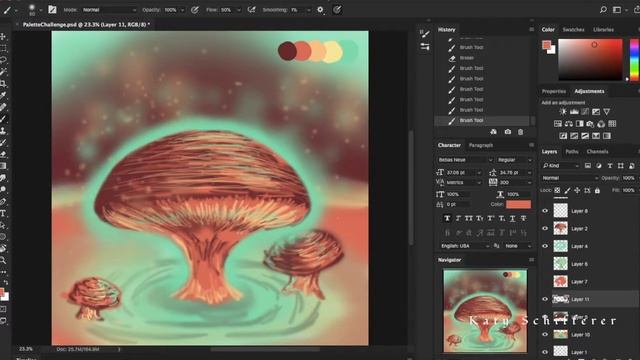The image size is (640, 360).
Task: Hide Layer 11 visibility eye
Action: click(x=545, y=299)
